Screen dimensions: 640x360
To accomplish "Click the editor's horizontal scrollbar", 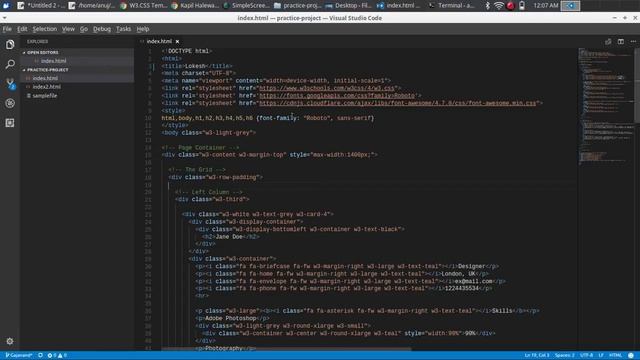I will point(286,349).
